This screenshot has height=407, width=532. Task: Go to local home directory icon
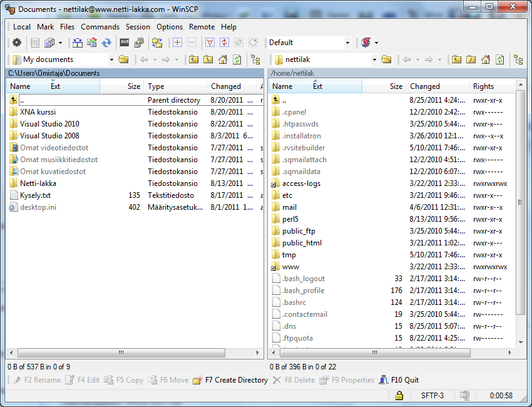coord(223,59)
